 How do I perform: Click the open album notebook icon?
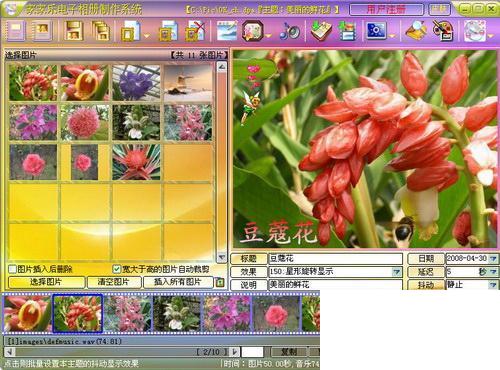(x=42, y=31)
